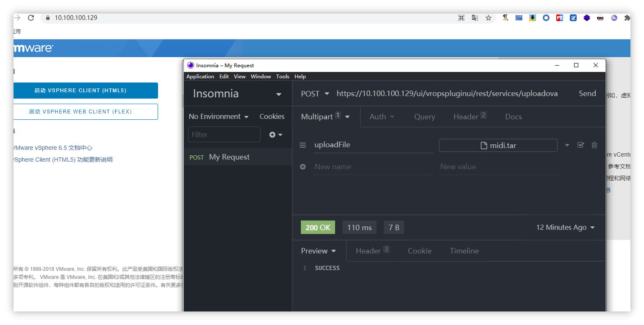Open the Edit menu in Insomnia
Screen dimensions: 644x325
click(x=224, y=77)
